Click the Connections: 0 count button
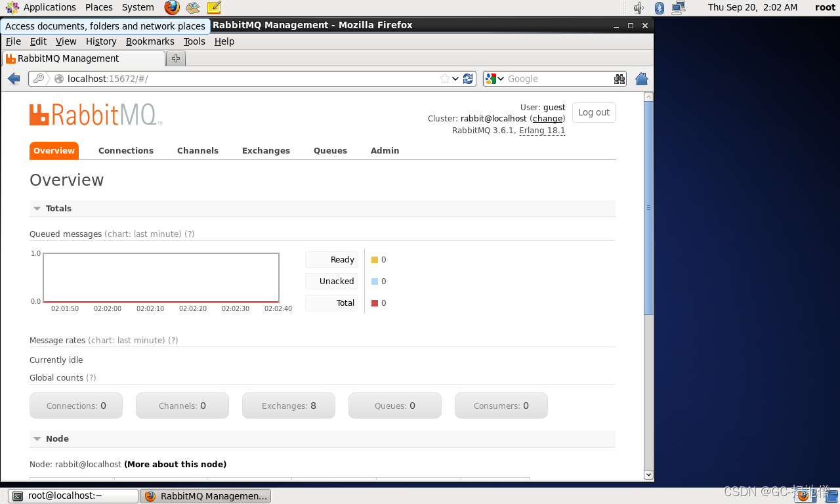This screenshot has width=840, height=504. tap(76, 406)
